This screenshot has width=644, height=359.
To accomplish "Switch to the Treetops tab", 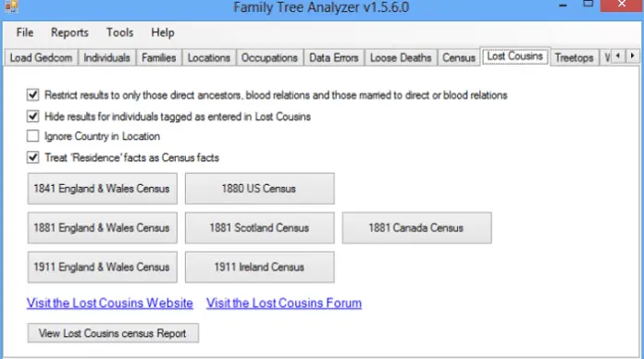I will [x=574, y=58].
